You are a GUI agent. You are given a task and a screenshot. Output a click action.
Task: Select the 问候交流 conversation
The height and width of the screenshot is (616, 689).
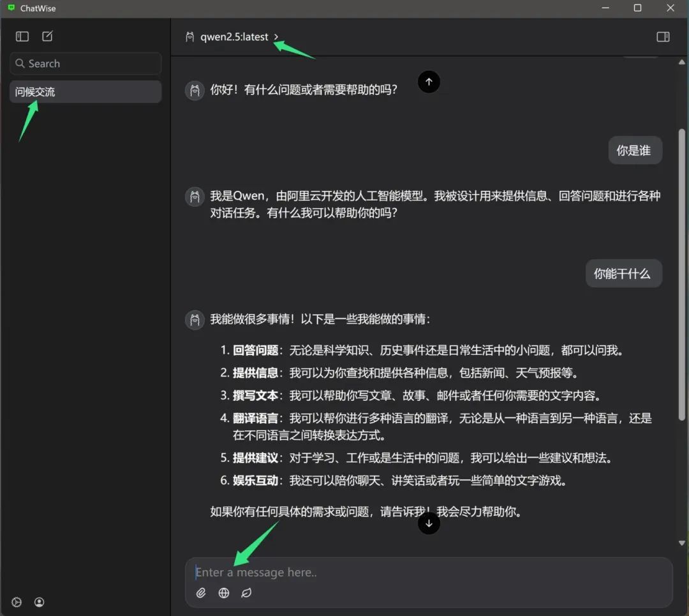85,91
